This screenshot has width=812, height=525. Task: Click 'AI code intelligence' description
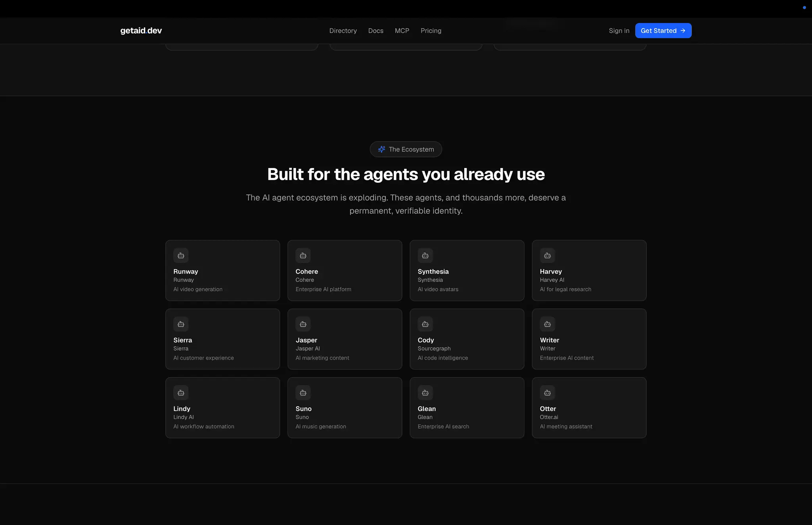pos(442,358)
